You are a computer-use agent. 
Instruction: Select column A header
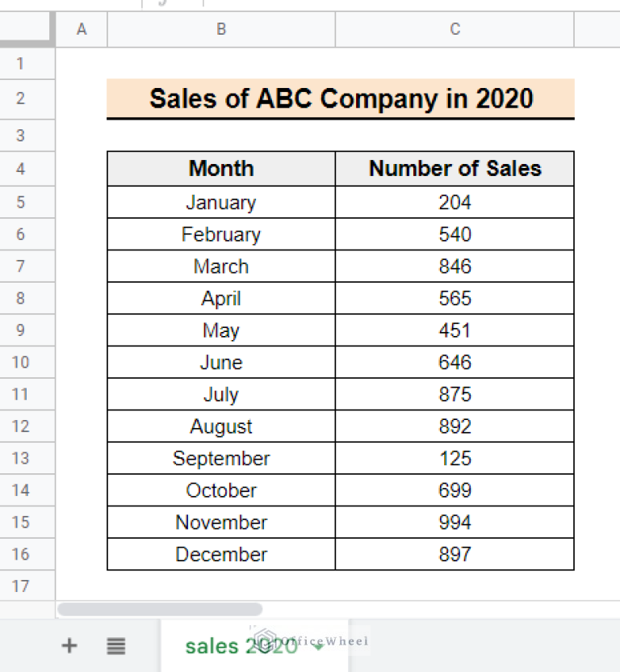(x=82, y=30)
